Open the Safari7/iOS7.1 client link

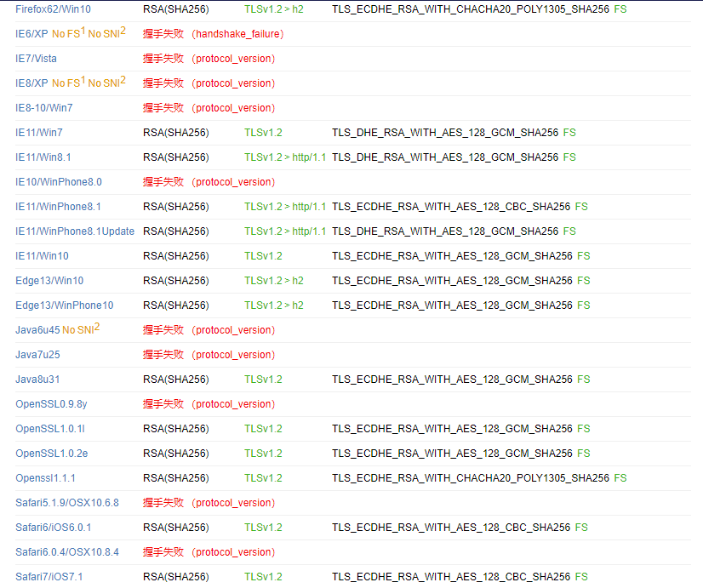[49, 576]
